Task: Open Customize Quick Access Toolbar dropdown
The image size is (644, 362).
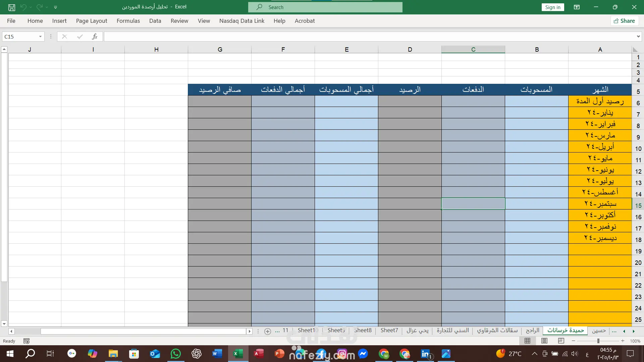Action: [55, 7]
